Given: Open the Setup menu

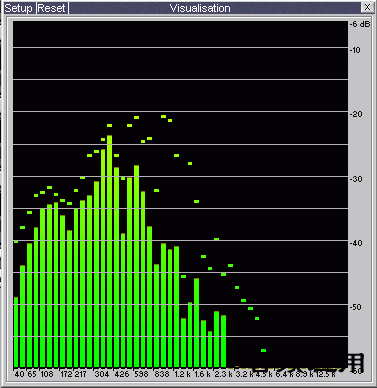Looking at the screenshot, I should 18,8.
